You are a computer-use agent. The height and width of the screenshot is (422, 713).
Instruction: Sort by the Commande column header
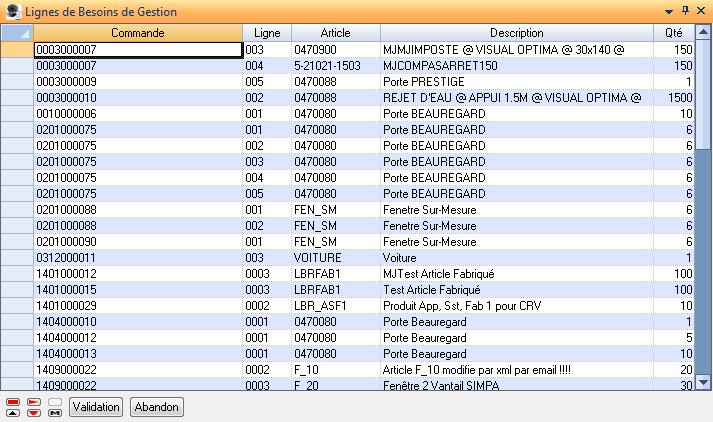(x=138, y=33)
